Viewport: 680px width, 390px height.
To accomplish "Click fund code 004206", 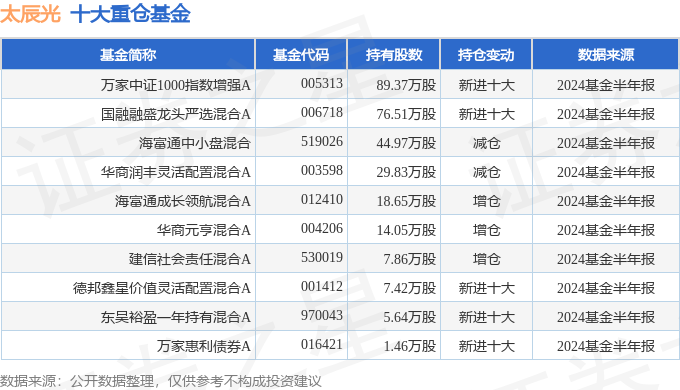I will (322, 229).
